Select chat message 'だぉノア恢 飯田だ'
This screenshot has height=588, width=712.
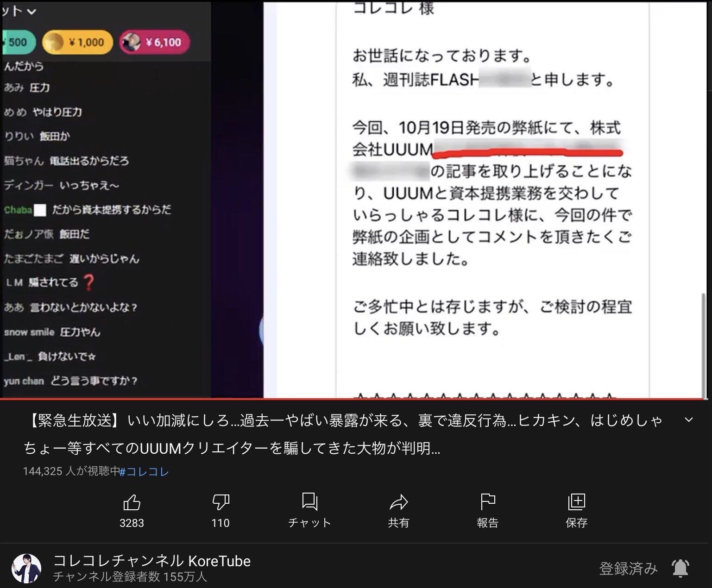[47, 234]
